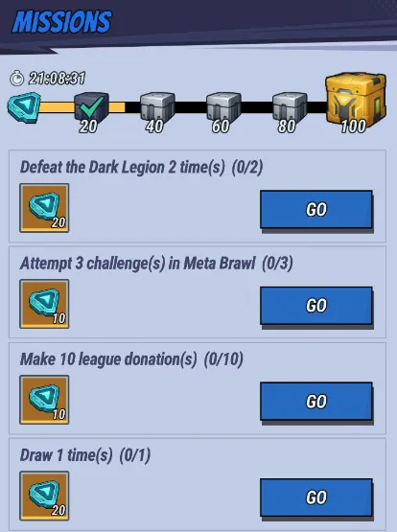Click GO for Defeat the Dark Legion
The width and height of the screenshot is (397, 532).
316,209
